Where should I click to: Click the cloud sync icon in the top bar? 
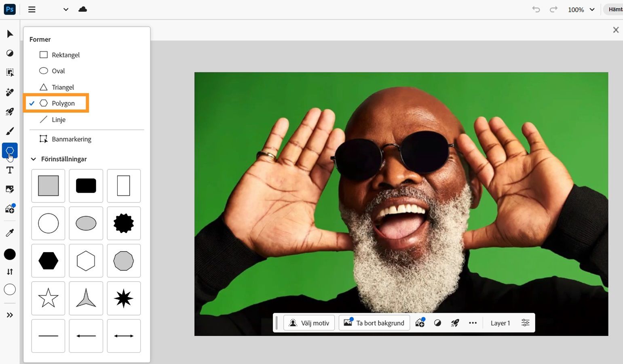pos(82,9)
